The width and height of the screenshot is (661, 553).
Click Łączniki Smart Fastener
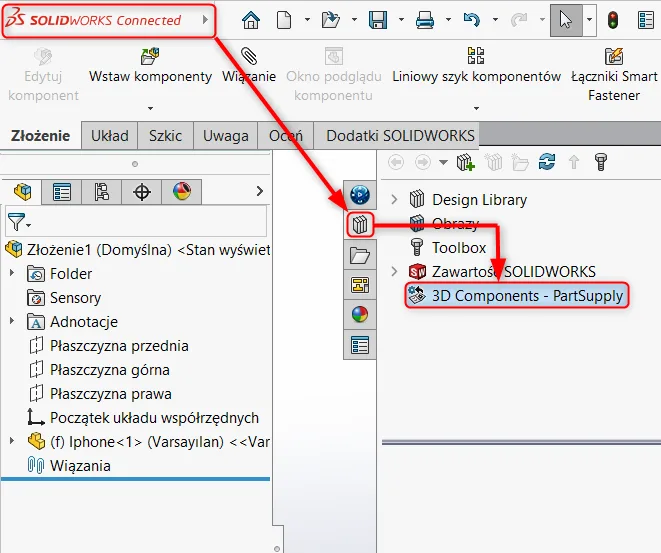[614, 75]
